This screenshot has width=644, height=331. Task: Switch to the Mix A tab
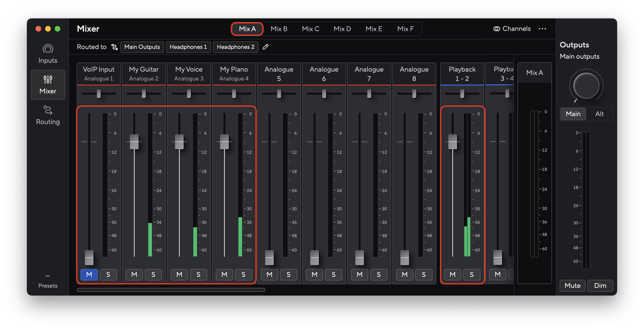247,29
